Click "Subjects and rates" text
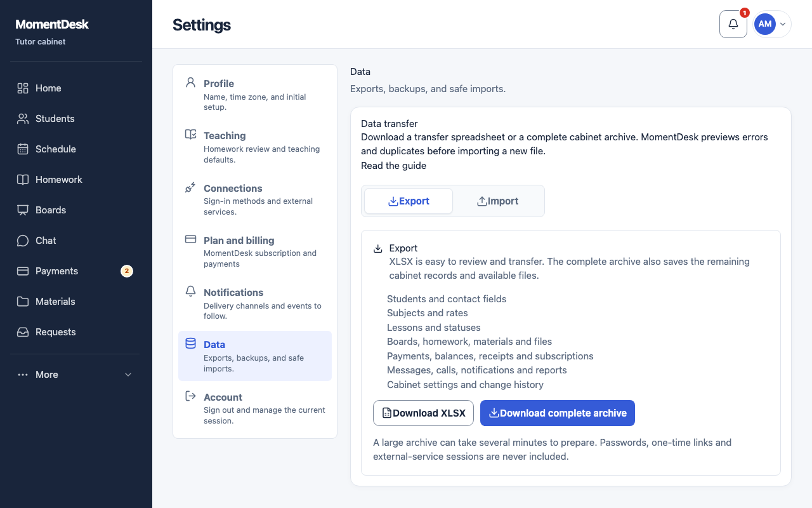Screen dimensions: 812x508 (428, 313)
